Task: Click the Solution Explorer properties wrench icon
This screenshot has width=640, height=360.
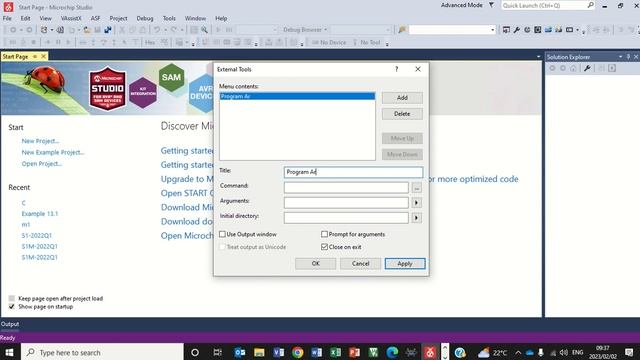Action: 587,68
